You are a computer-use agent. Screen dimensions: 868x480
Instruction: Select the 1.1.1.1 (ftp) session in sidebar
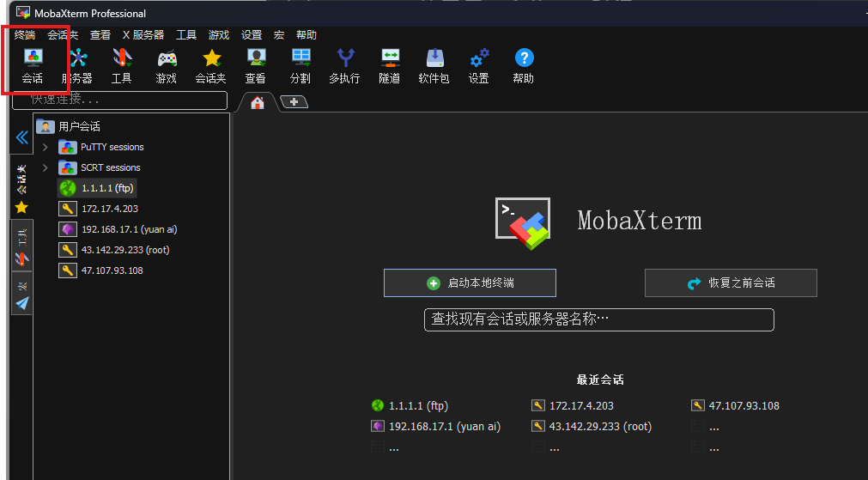97,188
